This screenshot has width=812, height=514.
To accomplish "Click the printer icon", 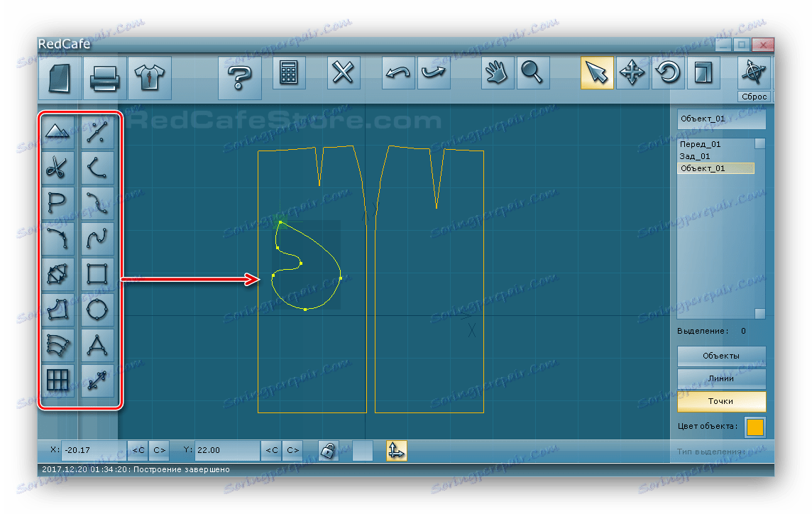I will (104, 77).
